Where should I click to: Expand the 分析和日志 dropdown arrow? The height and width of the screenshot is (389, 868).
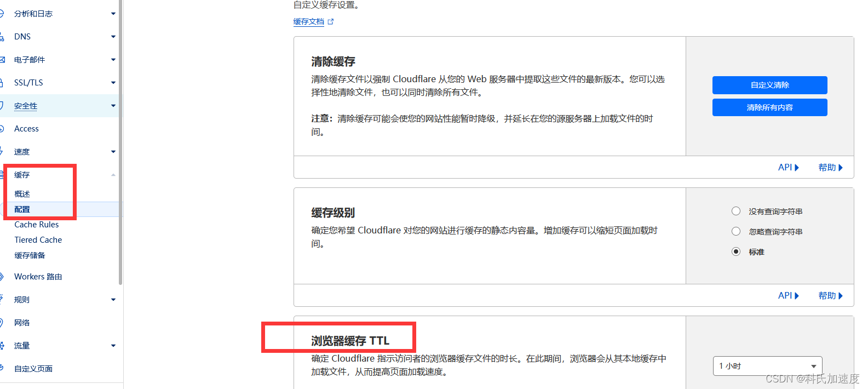click(x=113, y=14)
